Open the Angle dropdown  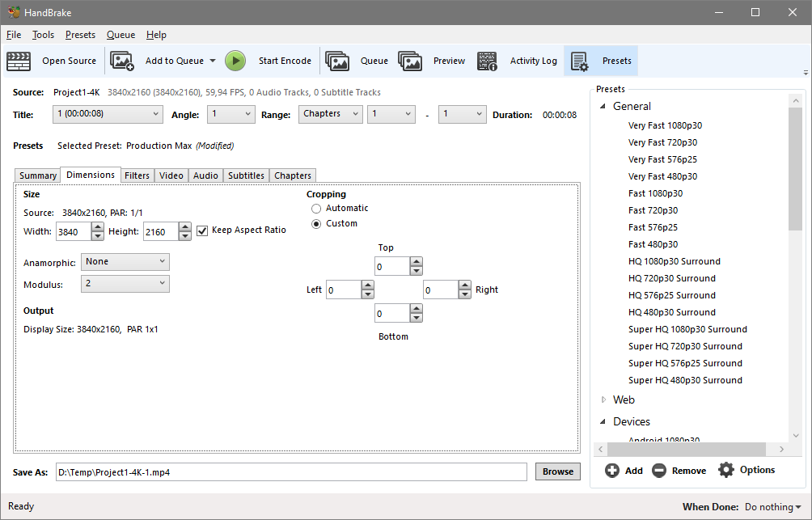click(231, 114)
